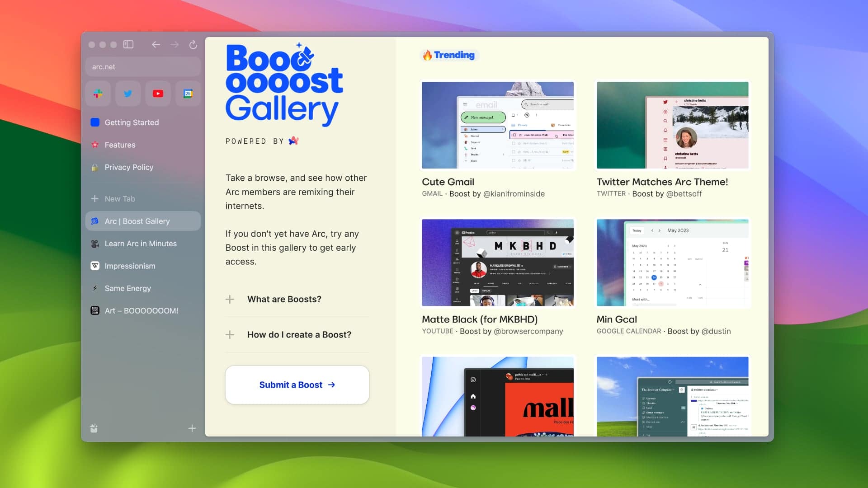Open the Getting Started pinned item

tap(132, 122)
